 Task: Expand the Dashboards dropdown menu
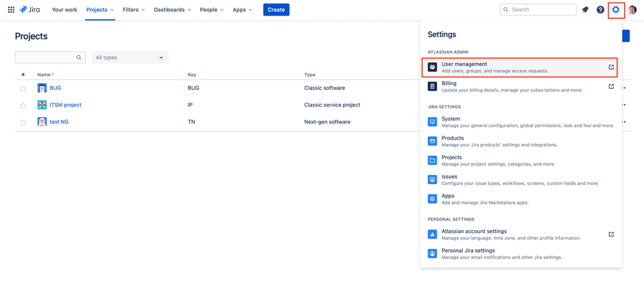point(172,10)
